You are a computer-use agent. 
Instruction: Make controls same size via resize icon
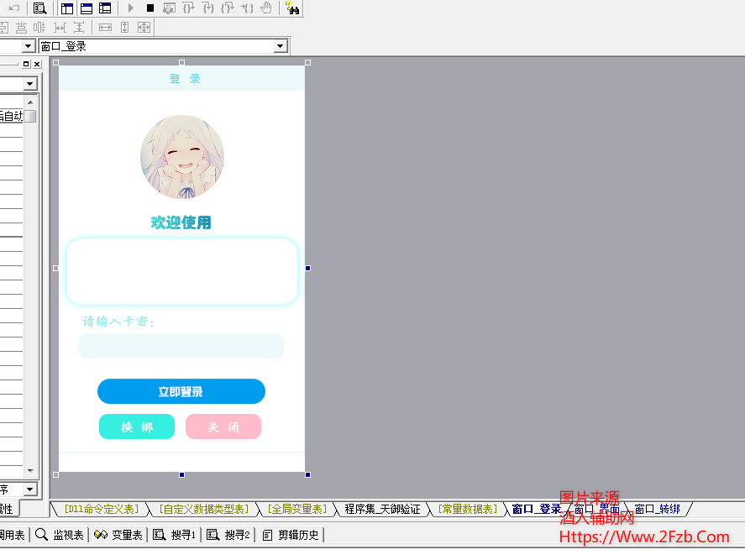click(145, 27)
